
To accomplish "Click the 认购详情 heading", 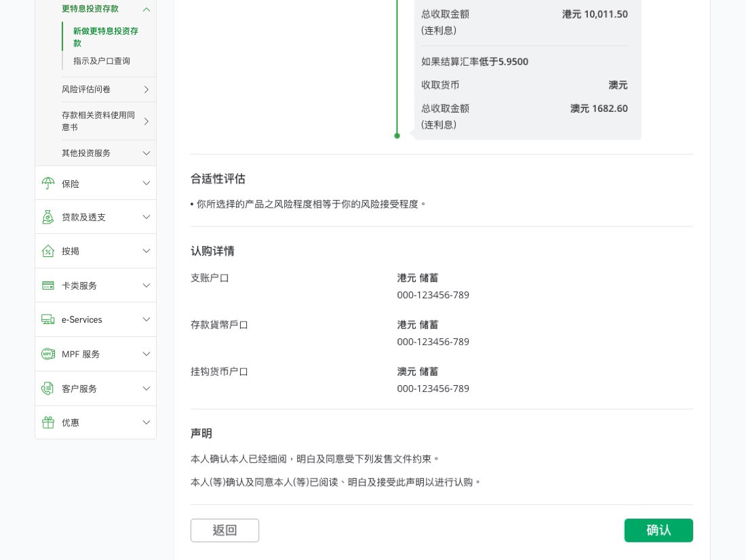I will click(x=213, y=252).
